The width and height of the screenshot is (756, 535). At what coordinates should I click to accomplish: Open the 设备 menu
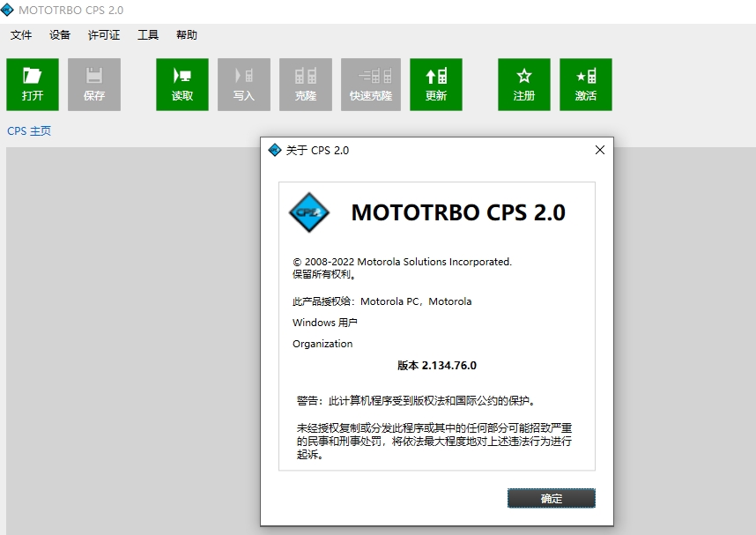(x=60, y=34)
